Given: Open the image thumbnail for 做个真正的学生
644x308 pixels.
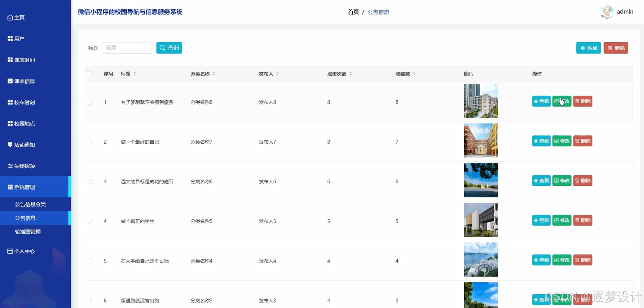Looking at the screenshot, I should click(x=481, y=220).
